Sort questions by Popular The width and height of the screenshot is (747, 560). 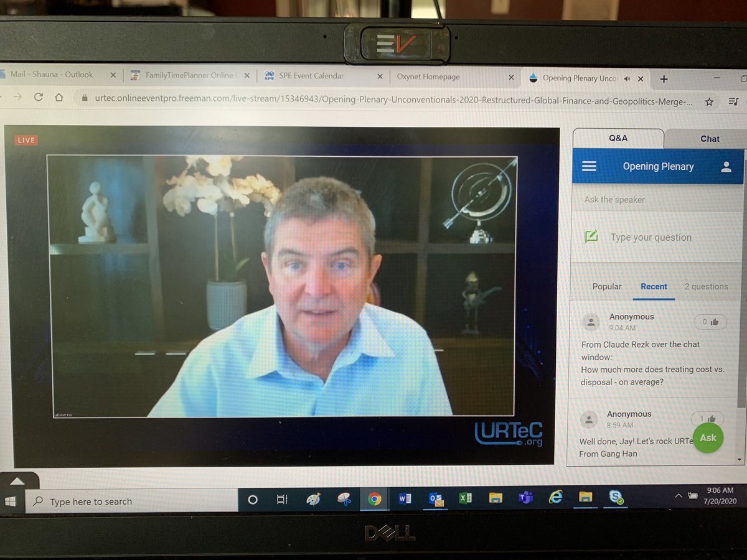[607, 286]
